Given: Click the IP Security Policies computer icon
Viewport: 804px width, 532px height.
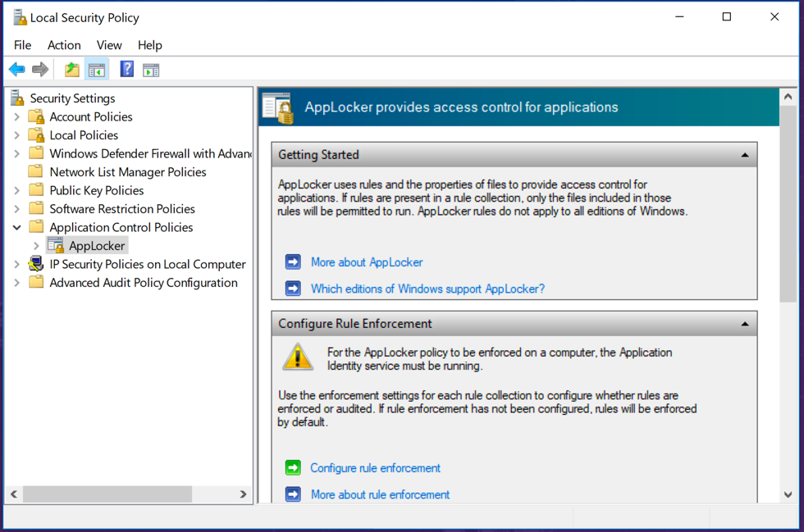Looking at the screenshot, I should click(36, 264).
